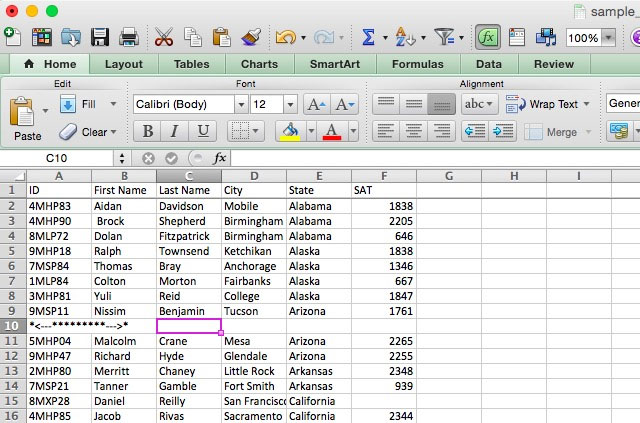Apply the yellow fill color swatch
Image resolution: width=640 pixels, height=423 pixels.
coord(290,131)
